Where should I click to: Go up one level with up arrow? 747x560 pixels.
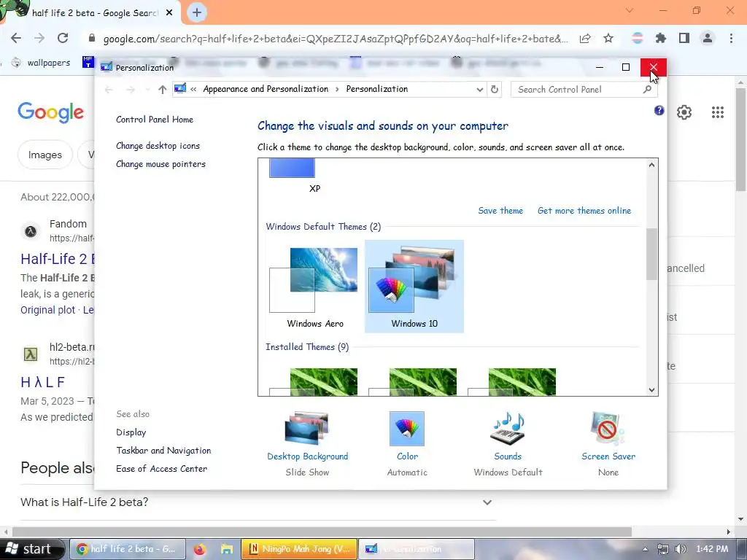click(163, 90)
